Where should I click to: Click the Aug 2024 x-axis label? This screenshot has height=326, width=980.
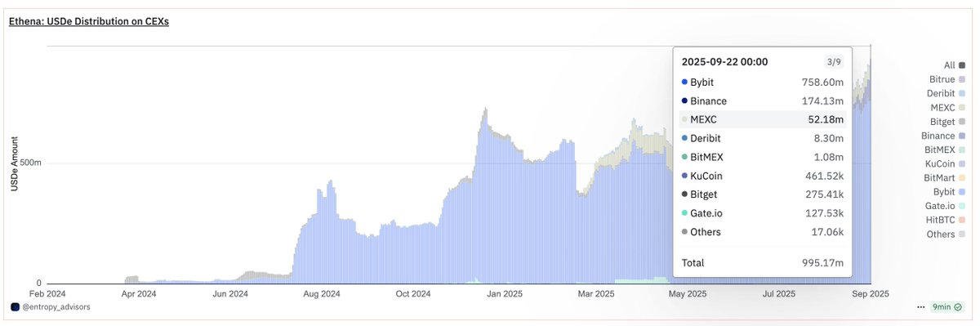click(322, 293)
